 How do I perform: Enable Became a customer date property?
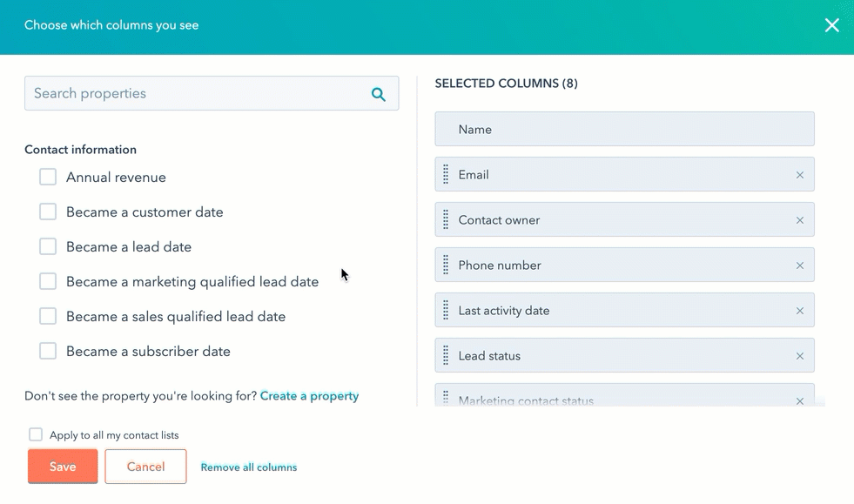click(x=48, y=212)
